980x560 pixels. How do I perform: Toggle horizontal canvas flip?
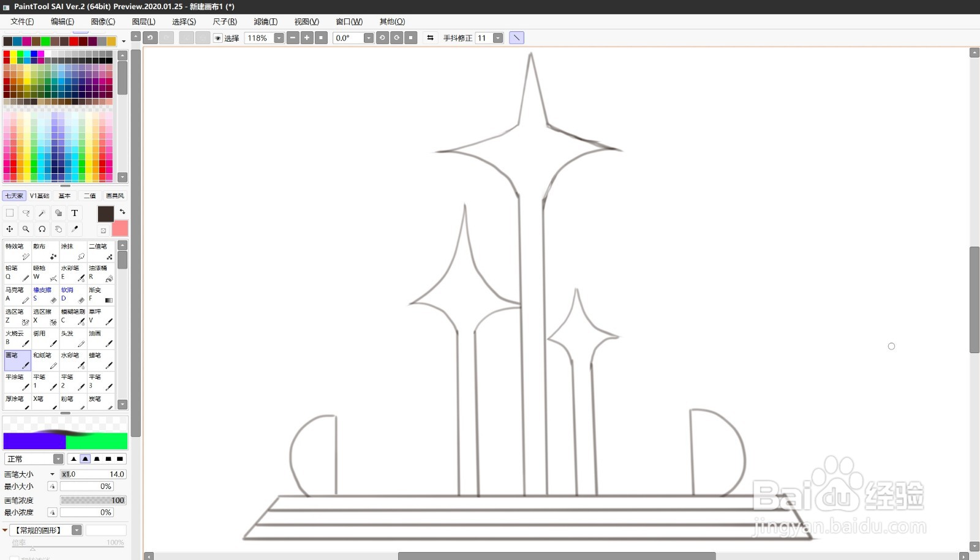(430, 38)
